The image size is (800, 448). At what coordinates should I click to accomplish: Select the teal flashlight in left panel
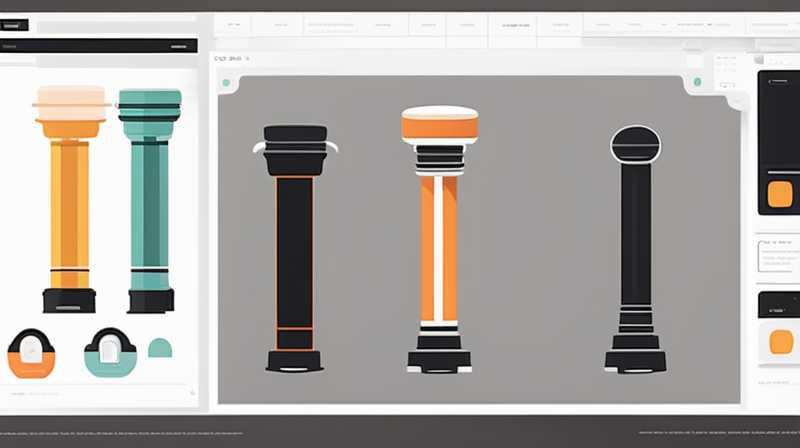coord(150,200)
